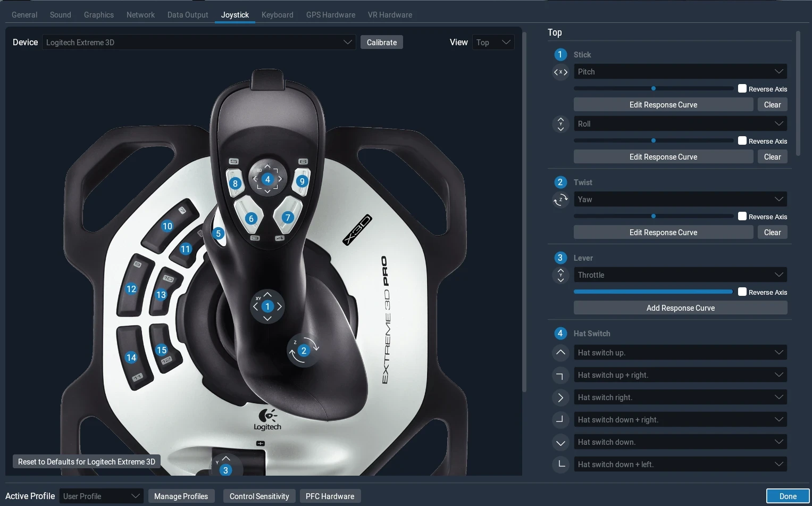
Task: Switch to the General tab
Action: point(24,15)
